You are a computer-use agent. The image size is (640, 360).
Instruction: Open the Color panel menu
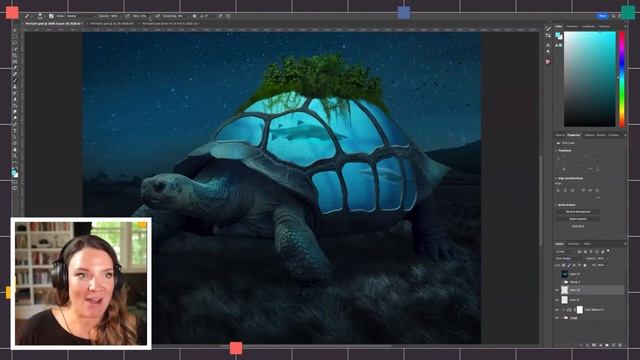coord(626,26)
